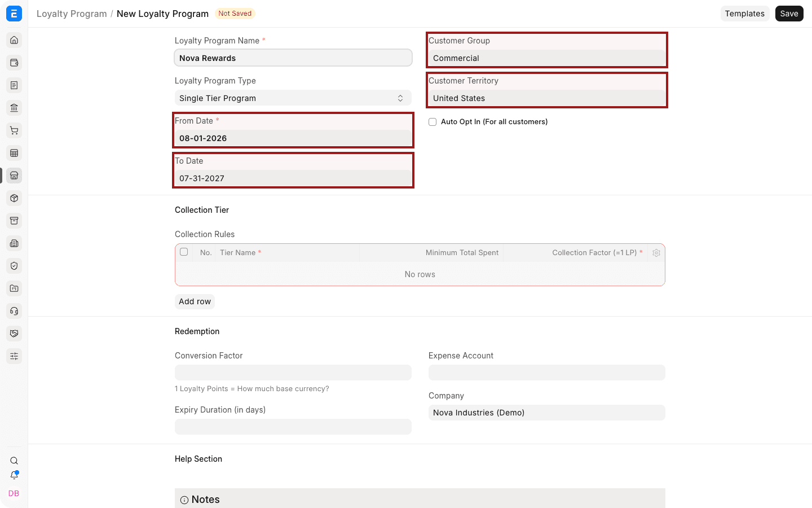Open the receipt document sidebar icon

point(14,85)
